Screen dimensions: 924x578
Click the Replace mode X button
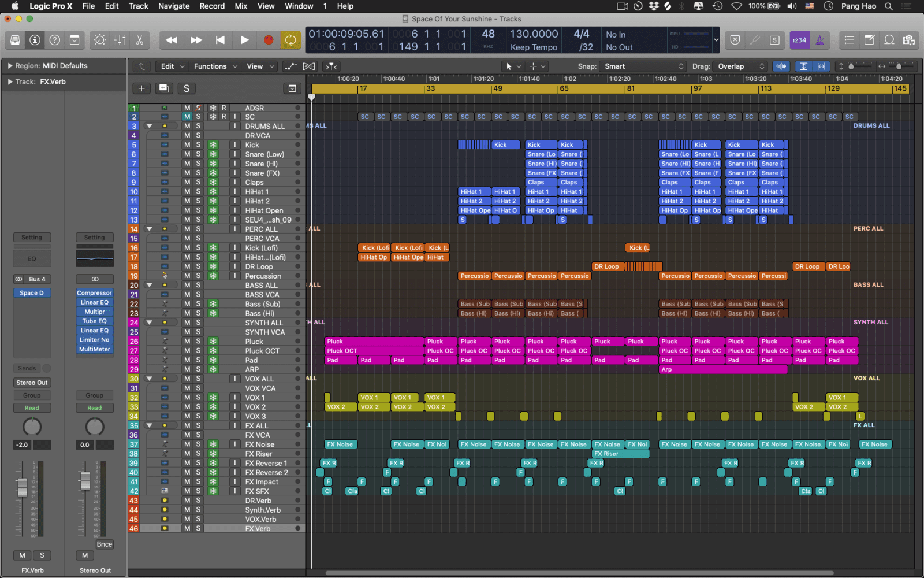(x=735, y=40)
